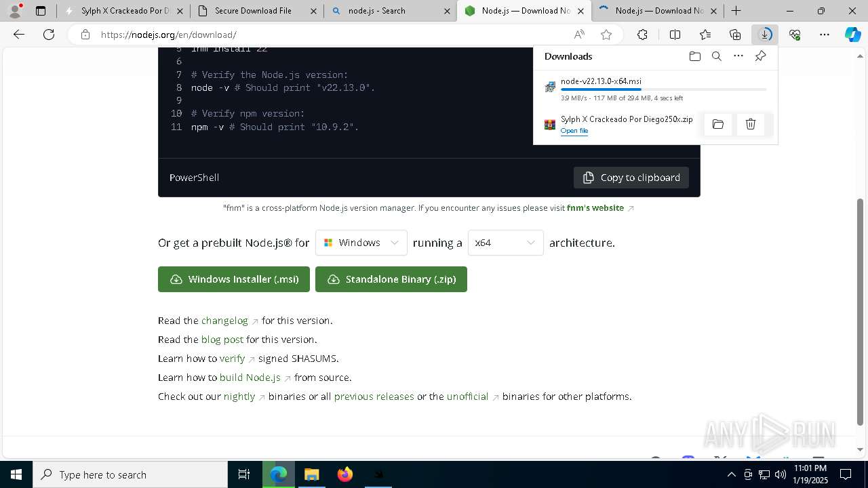Toggle Split screen icon

click(x=675, y=35)
